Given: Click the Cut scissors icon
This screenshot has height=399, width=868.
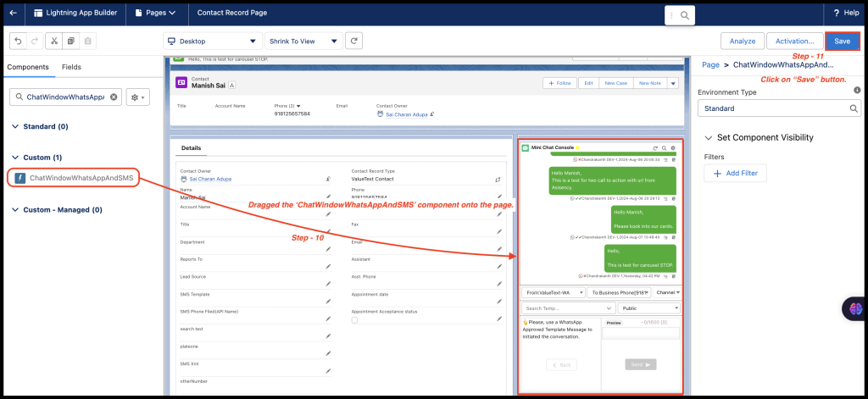Looking at the screenshot, I should (54, 41).
